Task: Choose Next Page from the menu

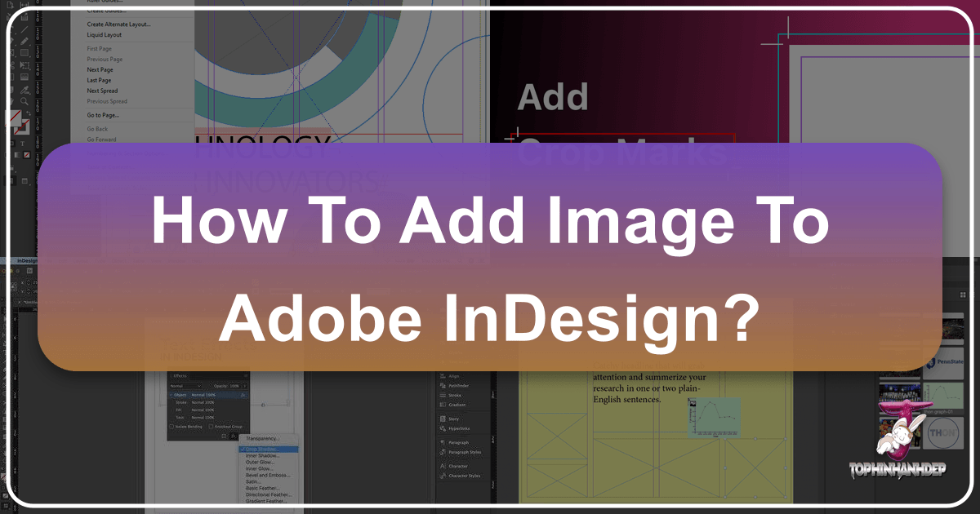Action: click(x=100, y=70)
